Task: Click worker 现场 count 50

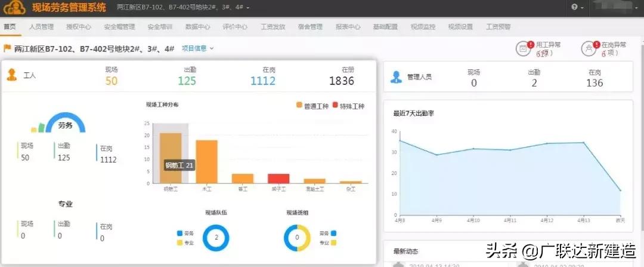Action: [112, 81]
